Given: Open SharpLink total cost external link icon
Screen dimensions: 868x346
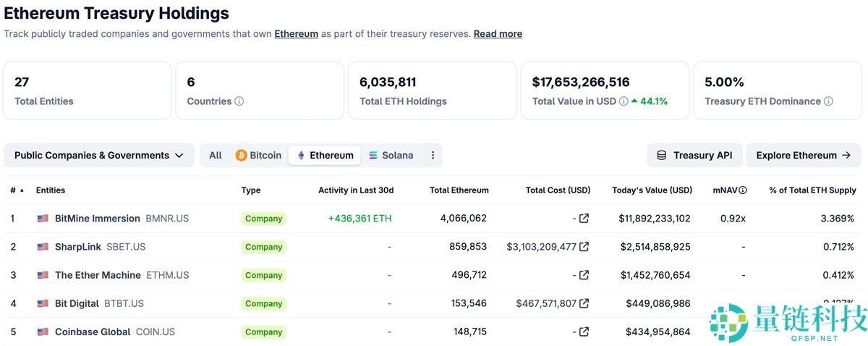Looking at the screenshot, I should tap(584, 247).
